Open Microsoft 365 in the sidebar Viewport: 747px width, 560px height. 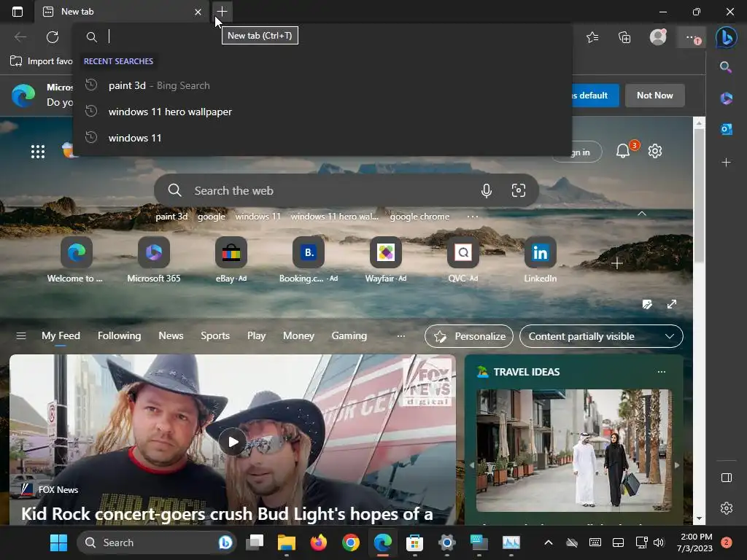pos(726,98)
